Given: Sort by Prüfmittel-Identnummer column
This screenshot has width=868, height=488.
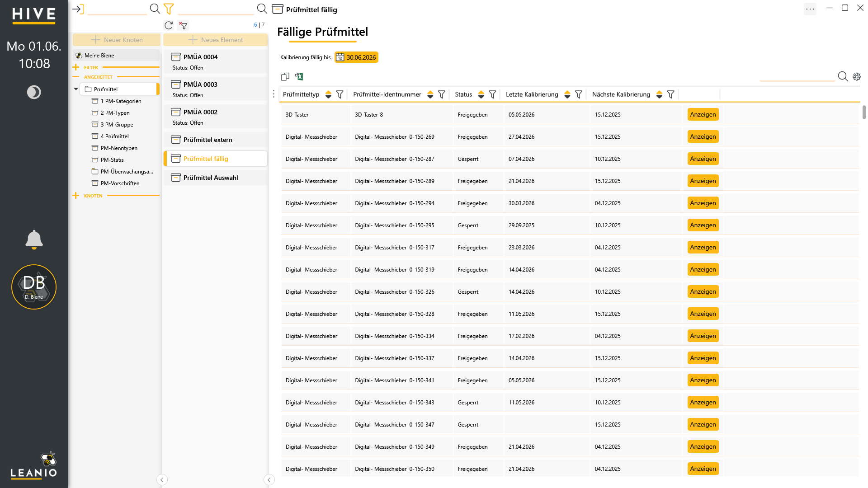Looking at the screenshot, I should [430, 94].
